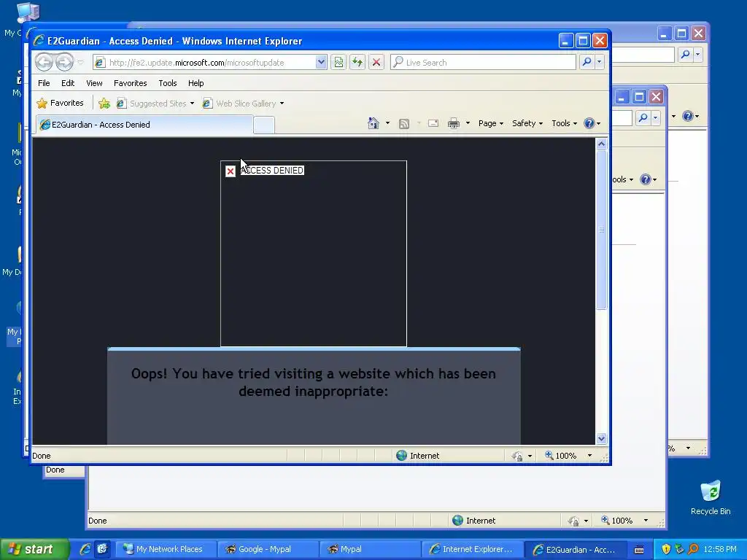
Task: Expand Web Slice Gallery dropdown arrow
Action: pyautogui.click(x=282, y=104)
